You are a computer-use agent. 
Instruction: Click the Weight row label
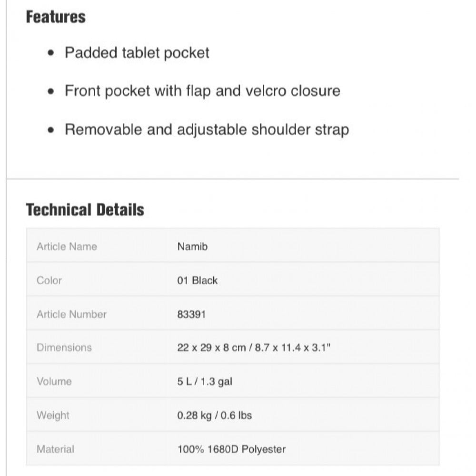tap(53, 415)
